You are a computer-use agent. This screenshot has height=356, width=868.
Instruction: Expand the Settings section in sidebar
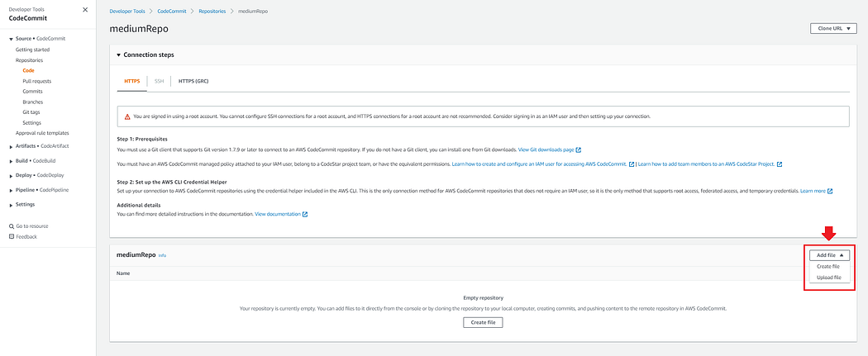coord(11,205)
